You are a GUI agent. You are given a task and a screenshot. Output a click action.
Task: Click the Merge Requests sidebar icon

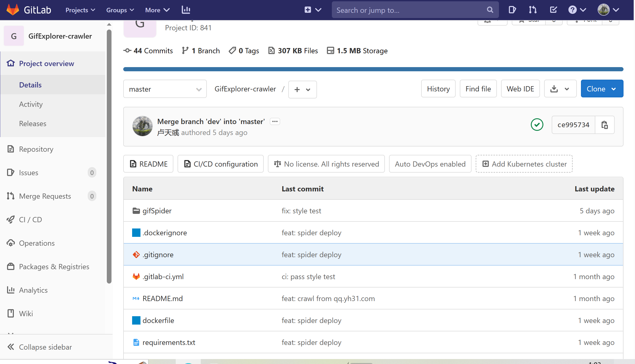point(11,196)
